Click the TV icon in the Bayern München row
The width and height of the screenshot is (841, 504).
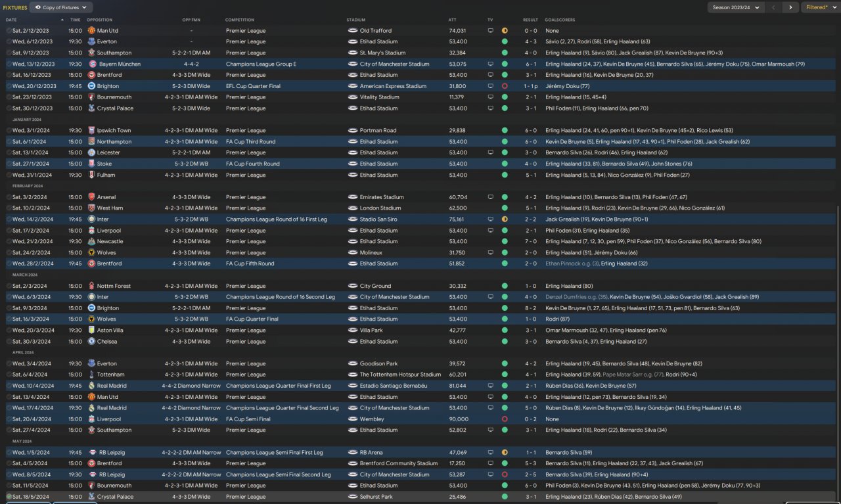tap(490, 64)
